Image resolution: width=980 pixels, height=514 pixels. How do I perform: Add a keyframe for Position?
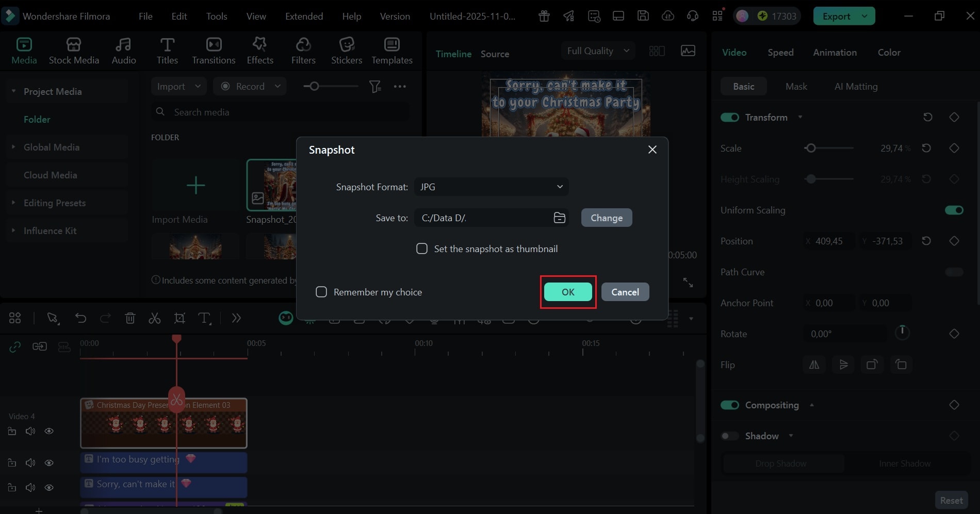pyautogui.click(x=954, y=241)
